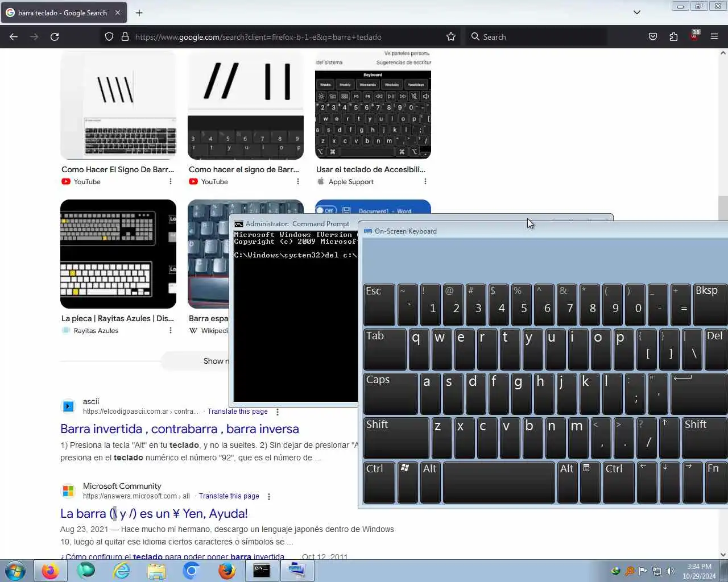Open Firefox application hamburger menu

coord(714,37)
